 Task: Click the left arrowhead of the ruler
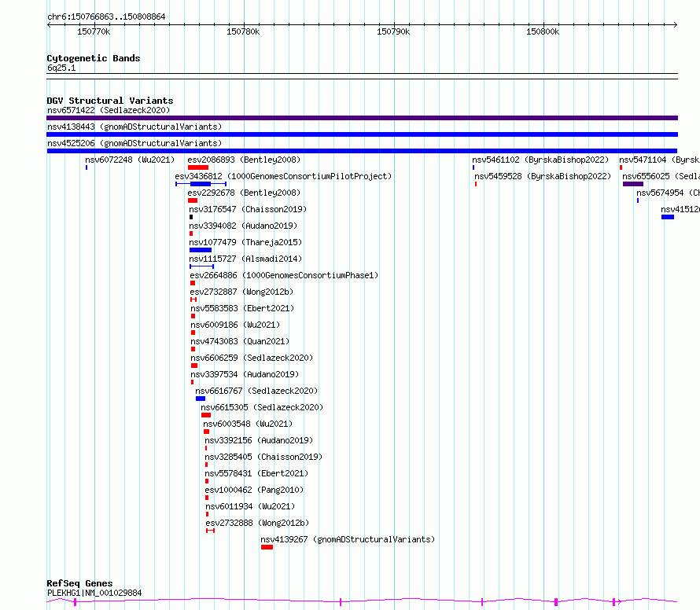click(x=49, y=24)
